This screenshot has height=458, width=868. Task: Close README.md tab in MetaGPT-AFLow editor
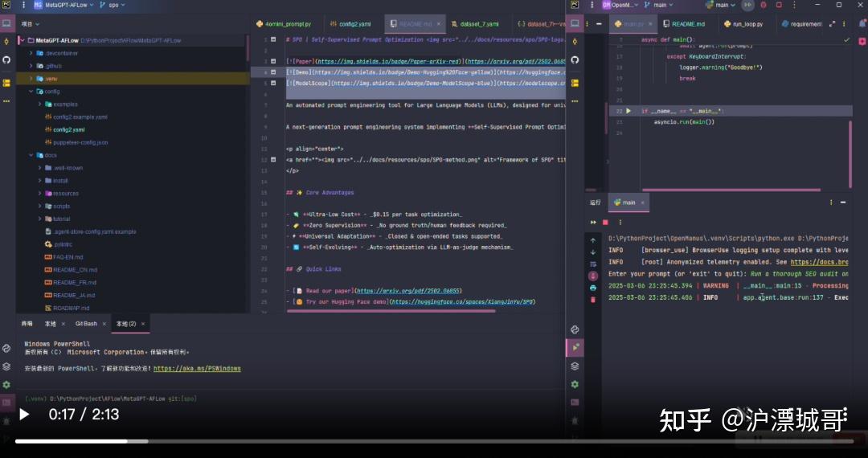pyautogui.click(x=439, y=24)
